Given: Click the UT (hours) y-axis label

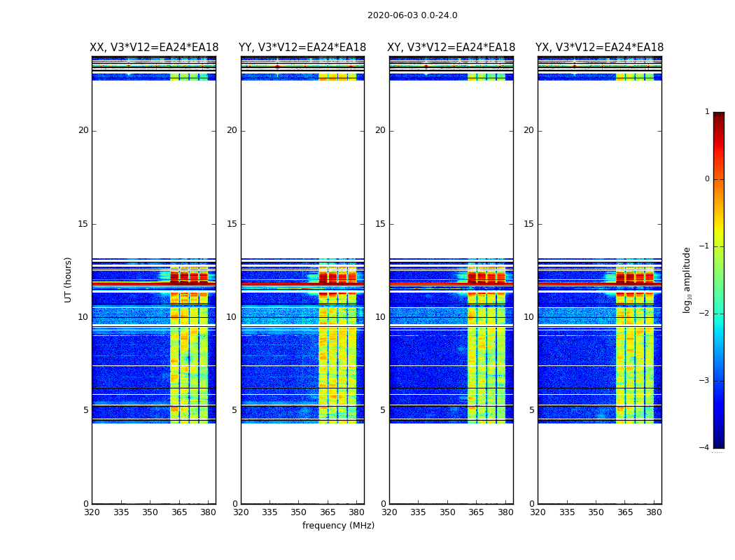Looking at the screenshot, I should (69, 279).
